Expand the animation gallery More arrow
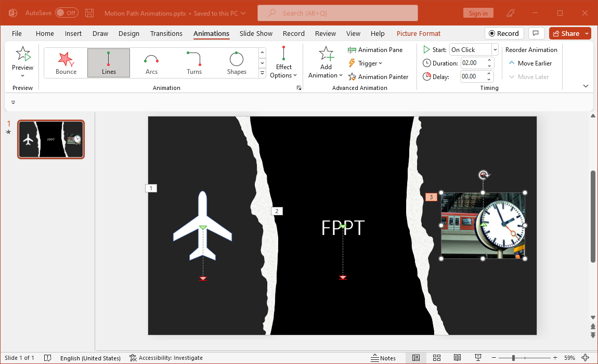 click(262, 73)
